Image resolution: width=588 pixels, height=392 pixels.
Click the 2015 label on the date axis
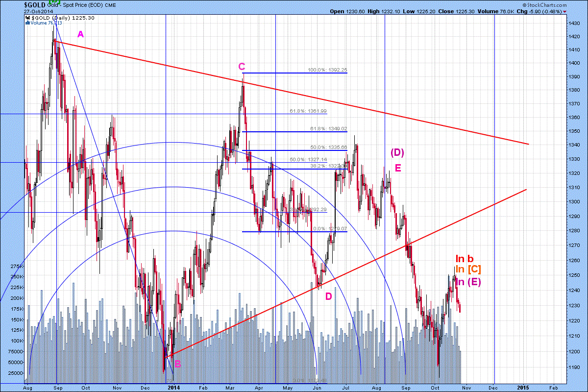(523, 387)
